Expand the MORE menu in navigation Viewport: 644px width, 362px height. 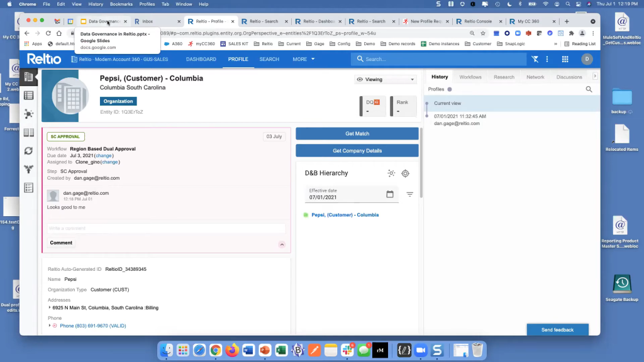click(x=303, y=59)
